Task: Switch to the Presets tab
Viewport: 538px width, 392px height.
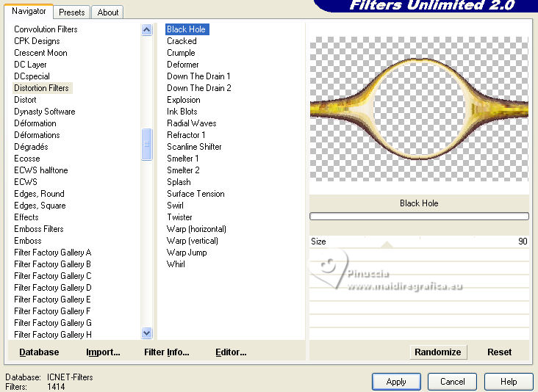Action: (72, 12)
